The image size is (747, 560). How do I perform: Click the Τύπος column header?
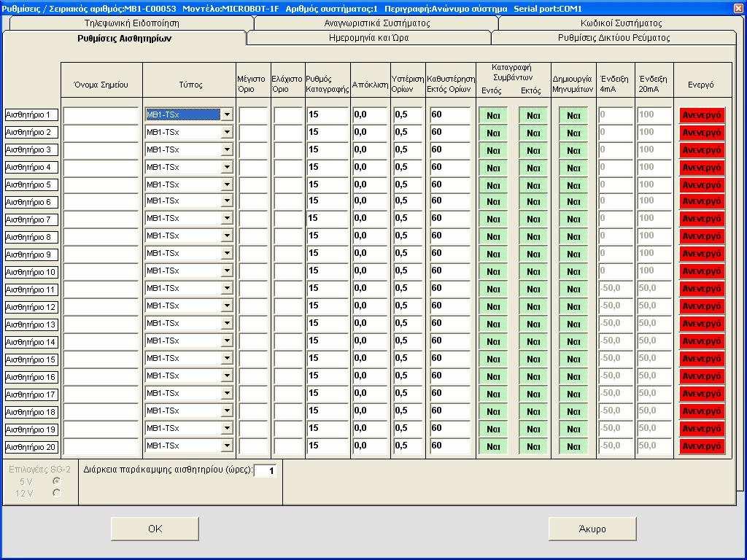[190, 85]
